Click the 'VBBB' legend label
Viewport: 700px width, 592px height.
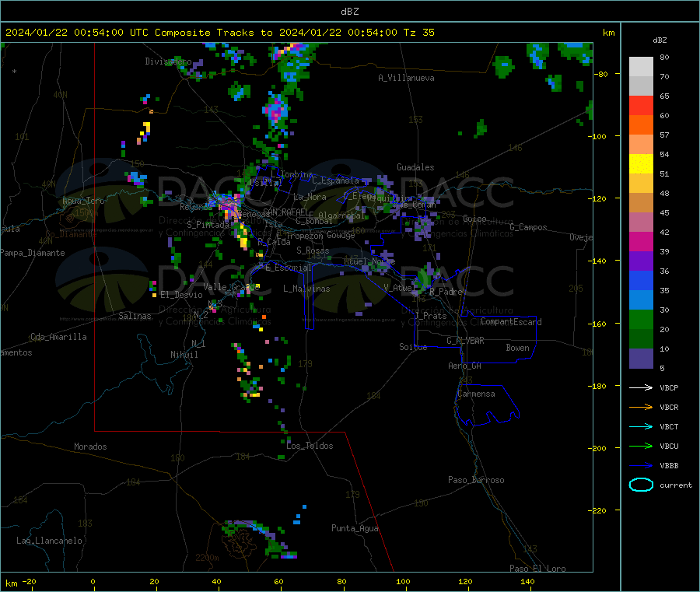[x=669, y=466]
